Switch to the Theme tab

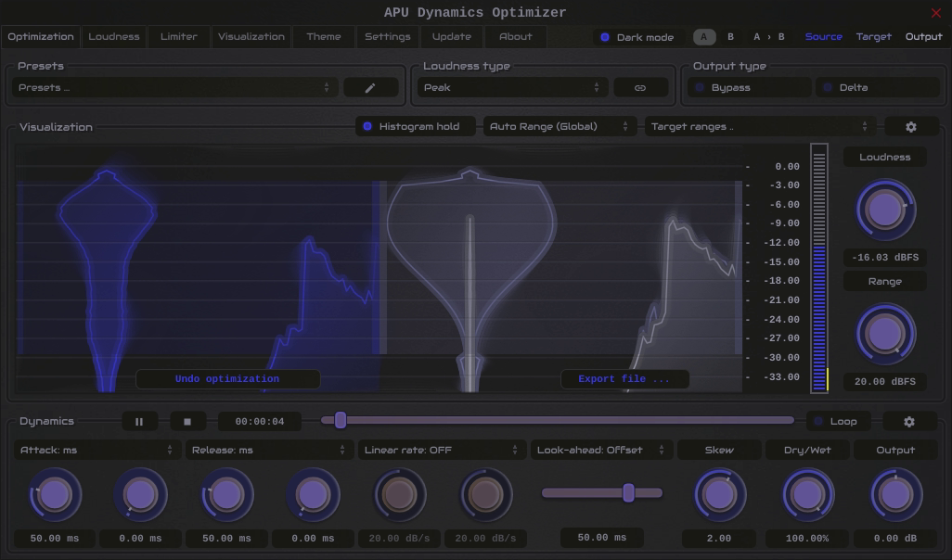324,37
